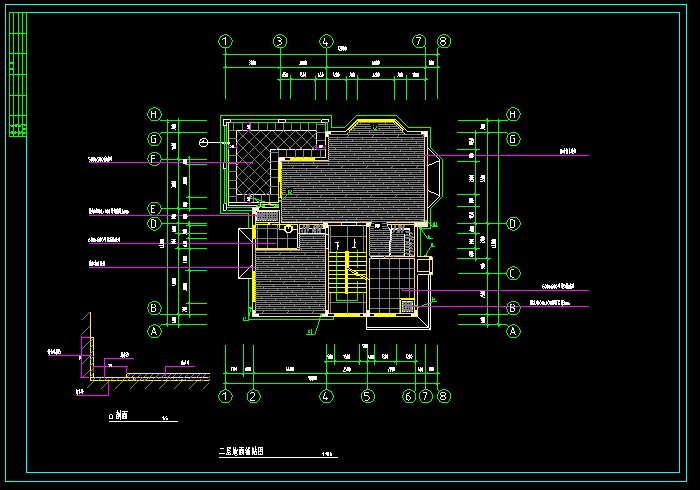Click grid bubble 5 in the bottom axis row
Viewport: 700px width, 490px height.
tap(367, 396)
